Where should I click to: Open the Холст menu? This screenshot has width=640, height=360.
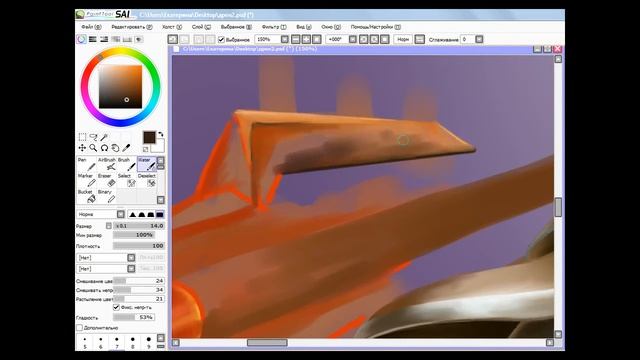point(171,27)
